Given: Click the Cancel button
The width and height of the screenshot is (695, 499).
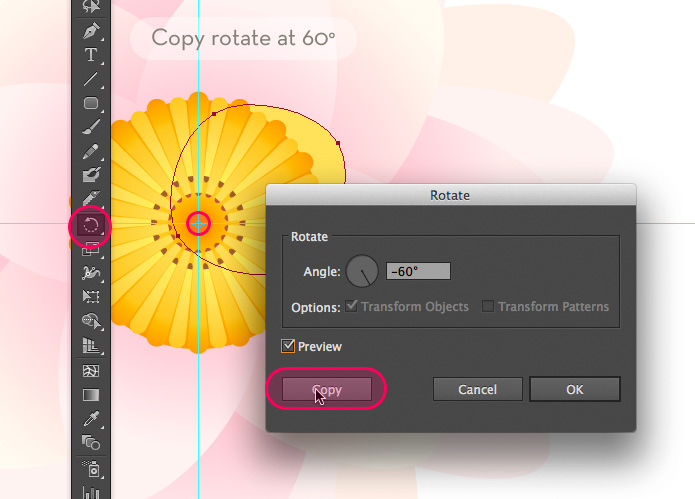Looking at the screenshot, I should [477, 389].
